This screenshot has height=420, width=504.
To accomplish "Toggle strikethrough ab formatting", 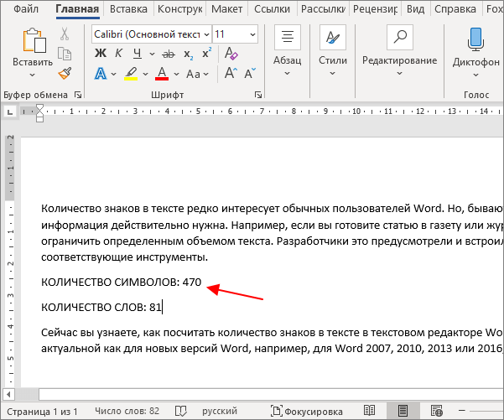I will (x=169, y=54).
